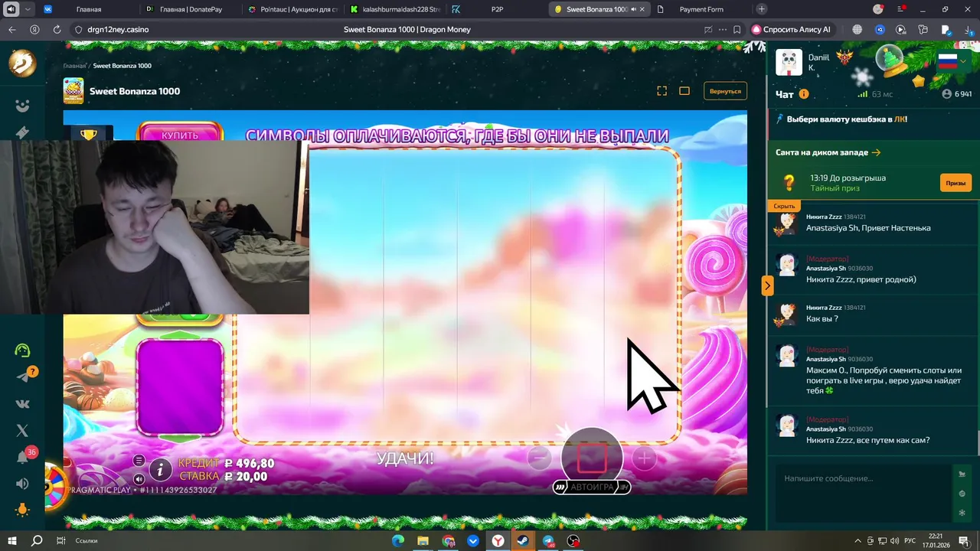Open the Главная breadcrumb link
This screenshot has height=551, width=980.
pos(74,66)
